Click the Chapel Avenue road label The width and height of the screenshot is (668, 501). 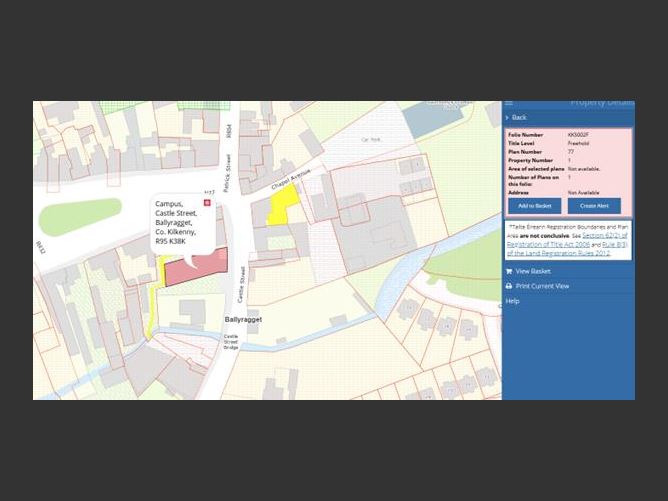291,179
